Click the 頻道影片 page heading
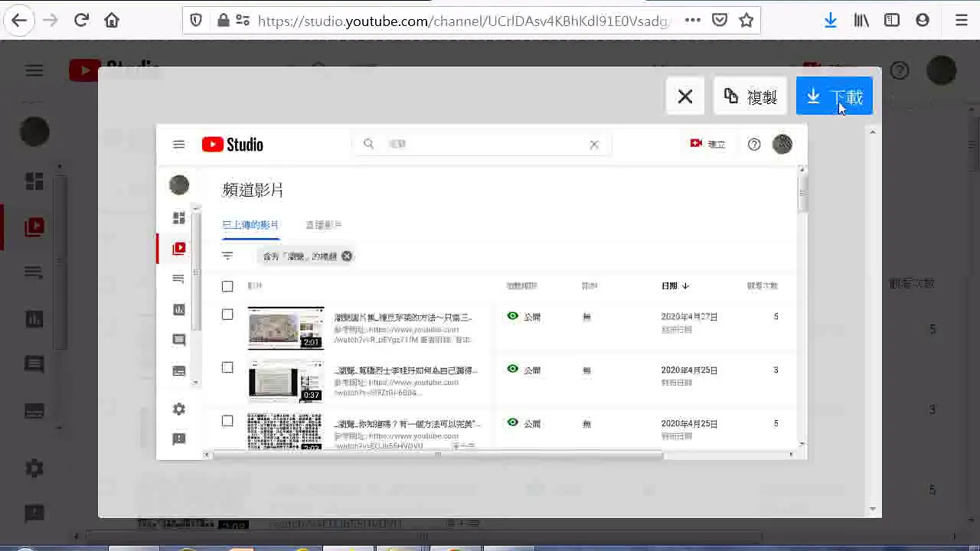The image size is (980, 551). tap(253, 190)
